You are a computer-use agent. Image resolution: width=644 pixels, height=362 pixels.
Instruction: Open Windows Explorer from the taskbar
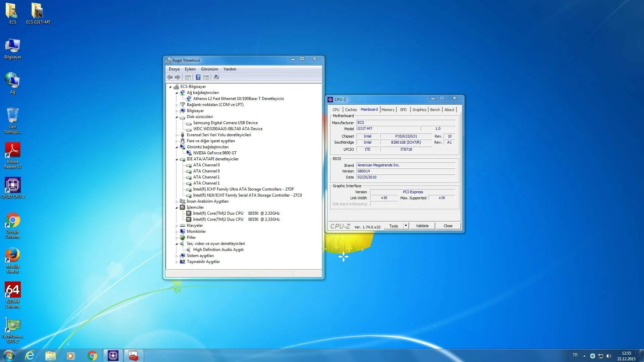[50, 356]
